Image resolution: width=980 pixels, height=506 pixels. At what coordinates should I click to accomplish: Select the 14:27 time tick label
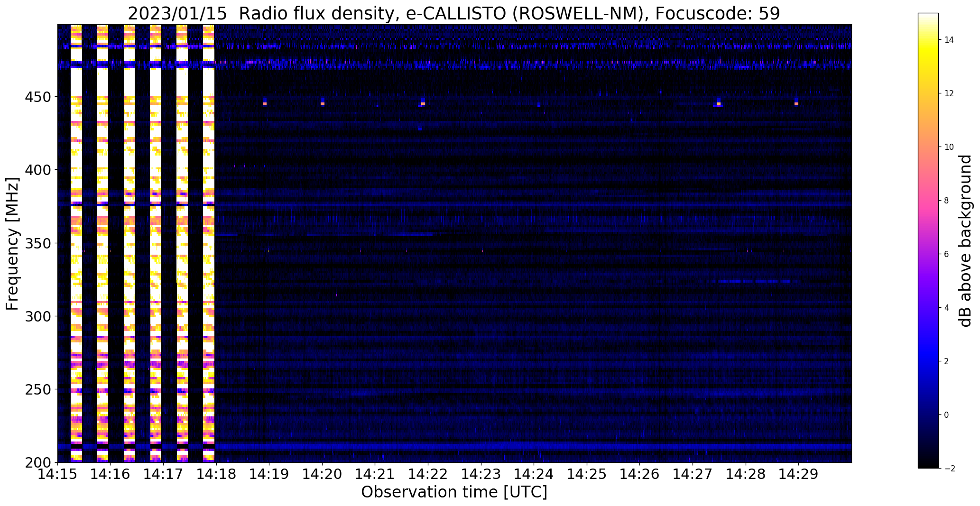[x=693, y=474]
